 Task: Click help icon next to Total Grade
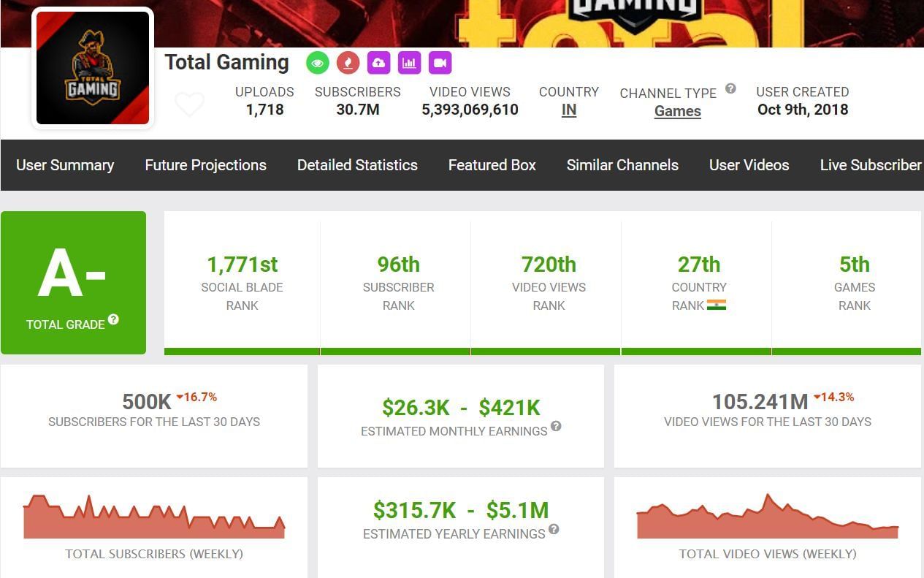pyautogui.click(x=113, y=319)
